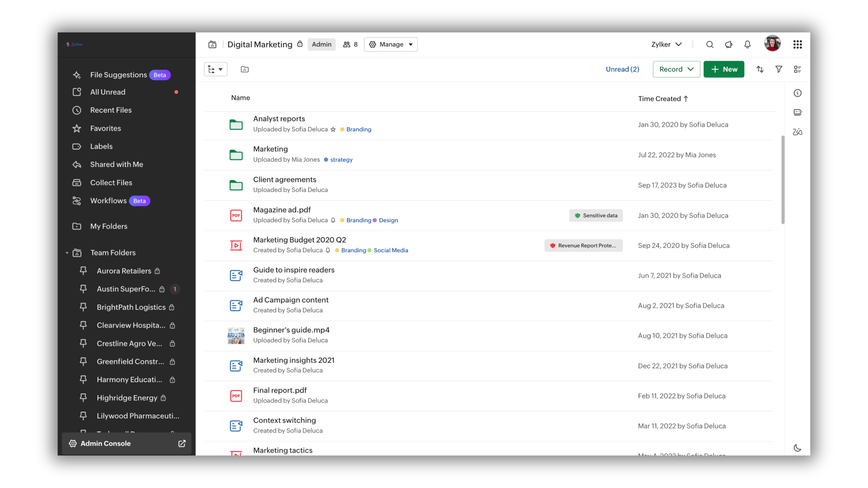Open the sort options icon
The image size is (868, 488).
760,69
